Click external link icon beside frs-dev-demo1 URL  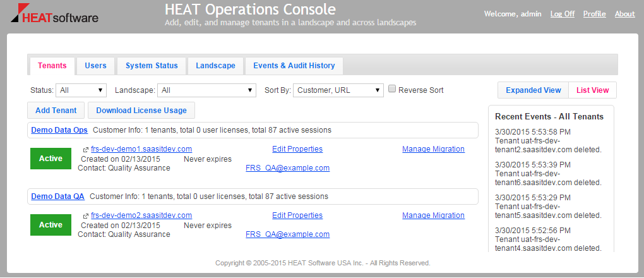(x=85, y=150)
